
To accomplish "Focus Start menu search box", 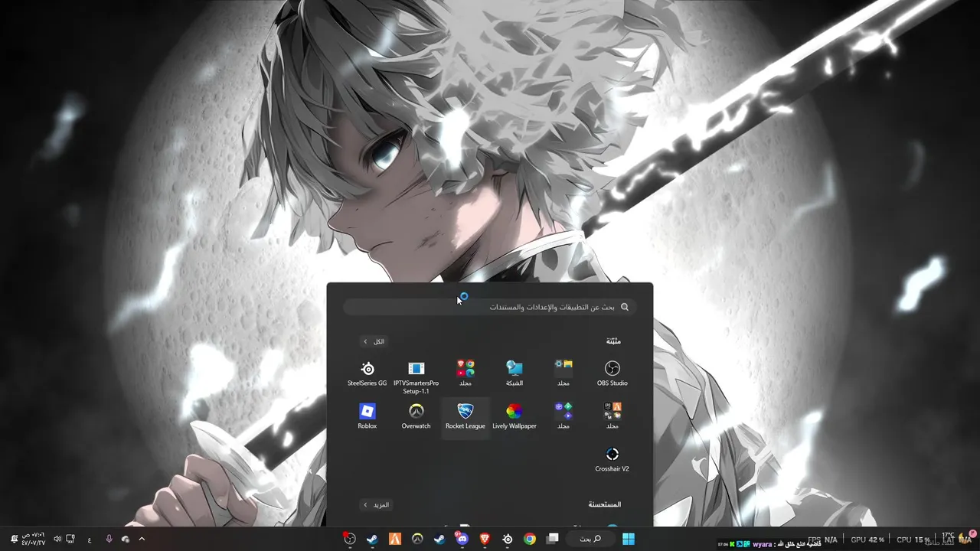I will 490,307.
